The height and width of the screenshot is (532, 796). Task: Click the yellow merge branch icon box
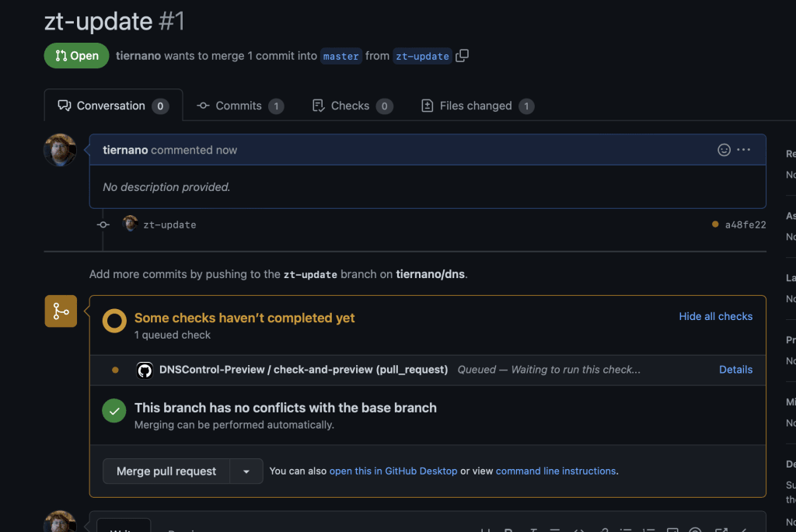point(61,311)
